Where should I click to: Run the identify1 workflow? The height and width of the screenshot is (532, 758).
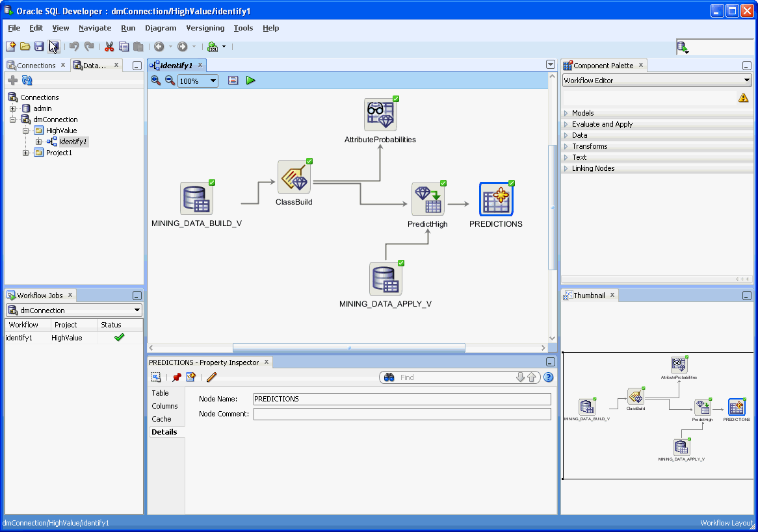click(250, 81)
